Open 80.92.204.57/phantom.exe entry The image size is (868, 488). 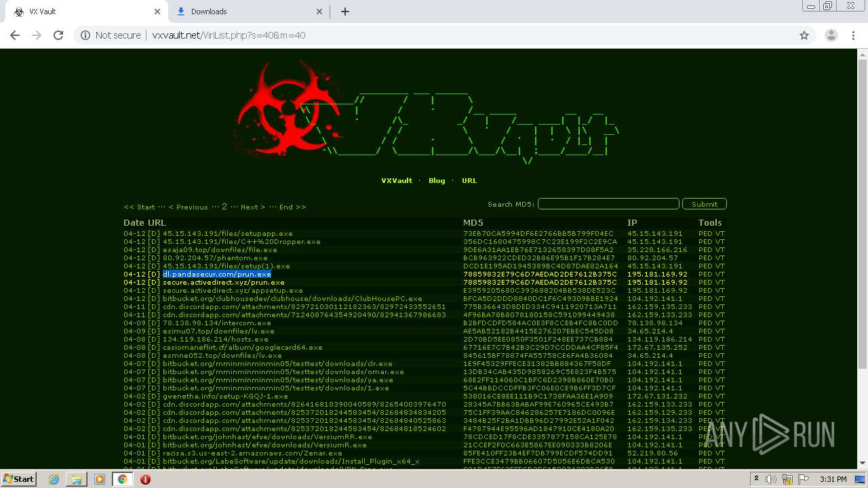pyautogui.click(x=215, y=258)
